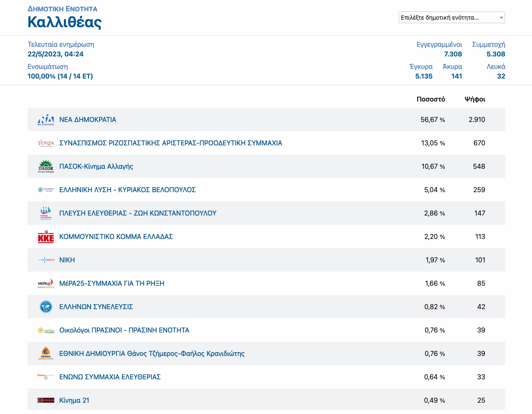Click the blank votes value 32
The height and width of the screenshot is (414, 532).
click(501, 76)
